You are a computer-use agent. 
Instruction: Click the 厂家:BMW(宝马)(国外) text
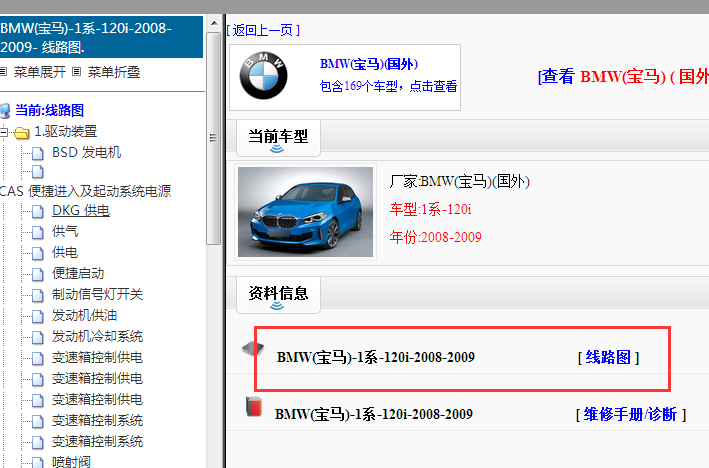click(x=459, y=182)
